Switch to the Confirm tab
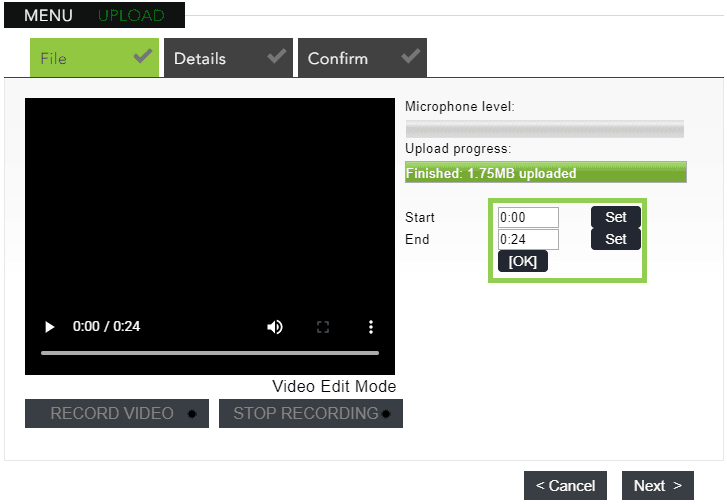 [x=362, y=58]
